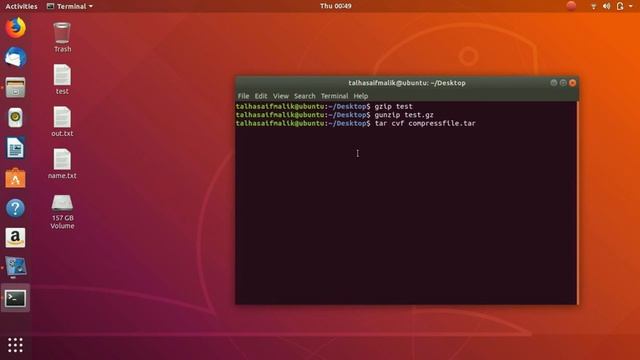Open network status icon in top bar
This screenshot has width=640, height=360.
click(593, 6)
